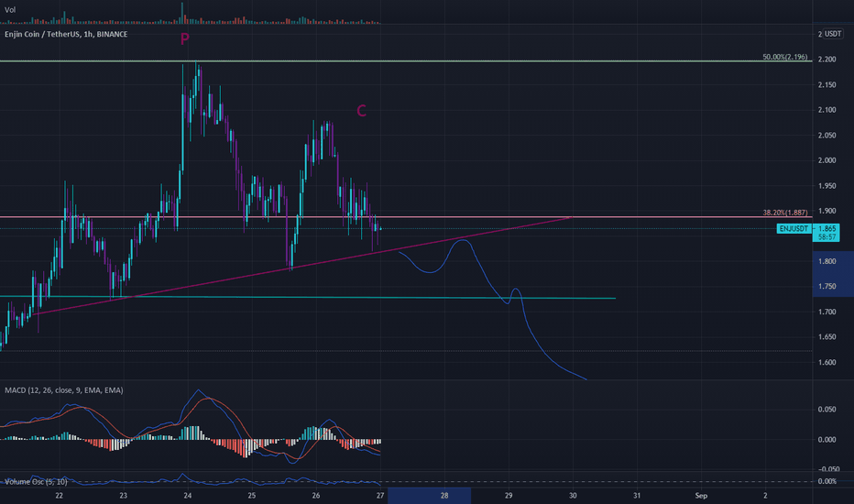The width and height of the screenshot is (854, 504).
Task: Click date 25 on the time axis
Action: pos(252,496)
